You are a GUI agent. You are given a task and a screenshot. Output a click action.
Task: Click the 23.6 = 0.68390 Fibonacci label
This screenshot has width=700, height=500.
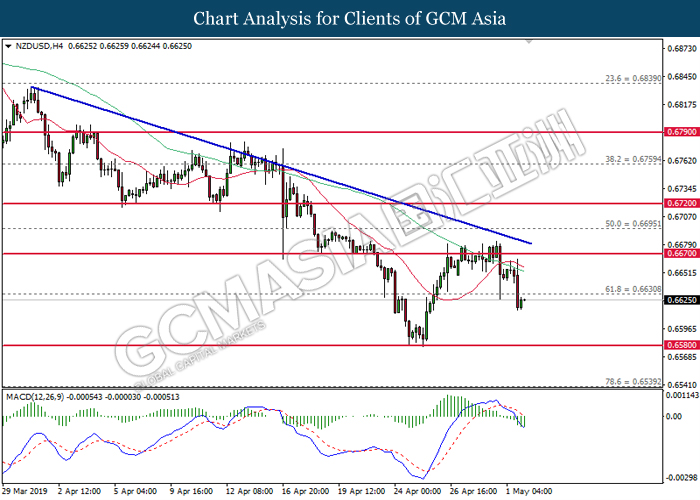pos(633,79)
